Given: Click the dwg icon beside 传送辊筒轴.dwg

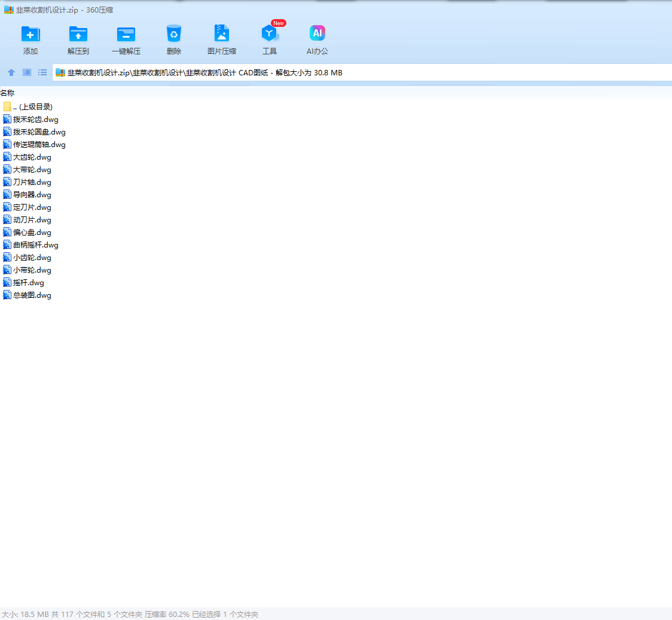Looking at the screenshot, I should 7,145.
